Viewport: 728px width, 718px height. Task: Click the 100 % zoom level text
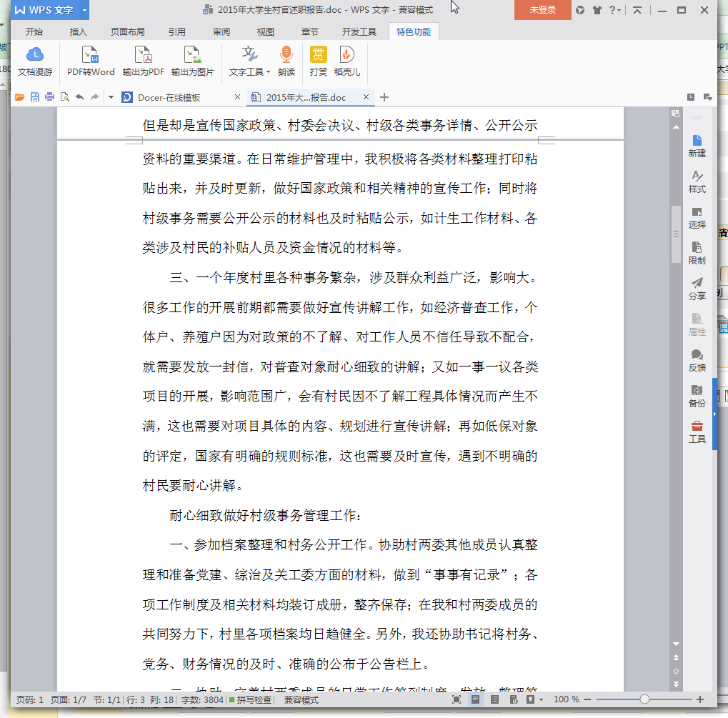tap(566, 699)
